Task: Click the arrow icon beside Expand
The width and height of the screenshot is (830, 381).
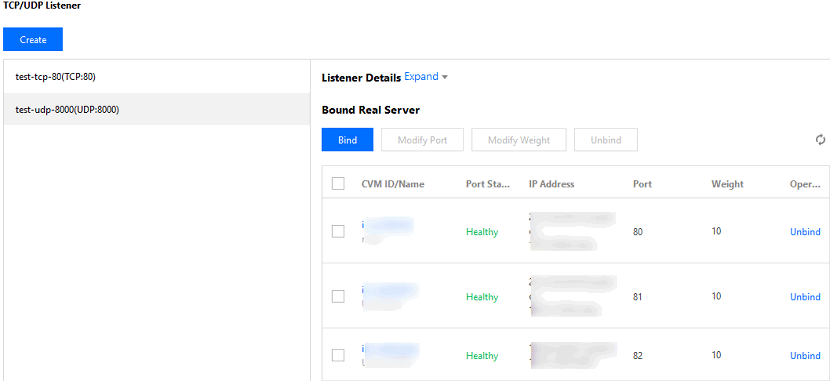Action: click(x=445, y=77)
